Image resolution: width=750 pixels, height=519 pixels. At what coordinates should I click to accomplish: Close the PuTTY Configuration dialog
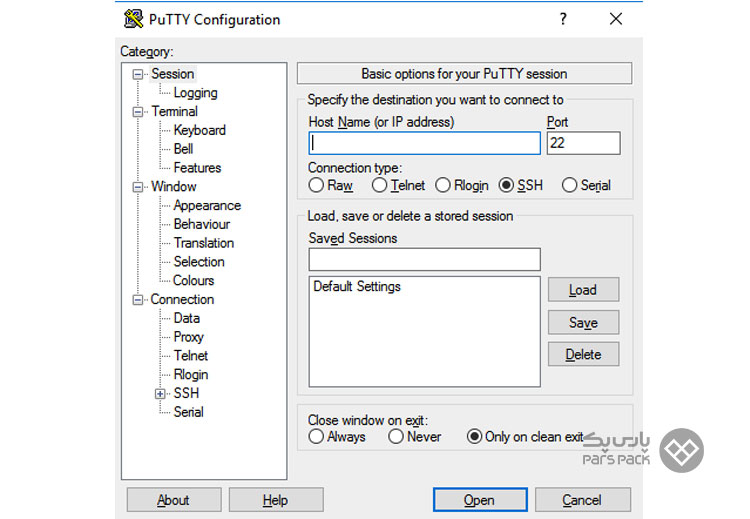coord(616,19)
